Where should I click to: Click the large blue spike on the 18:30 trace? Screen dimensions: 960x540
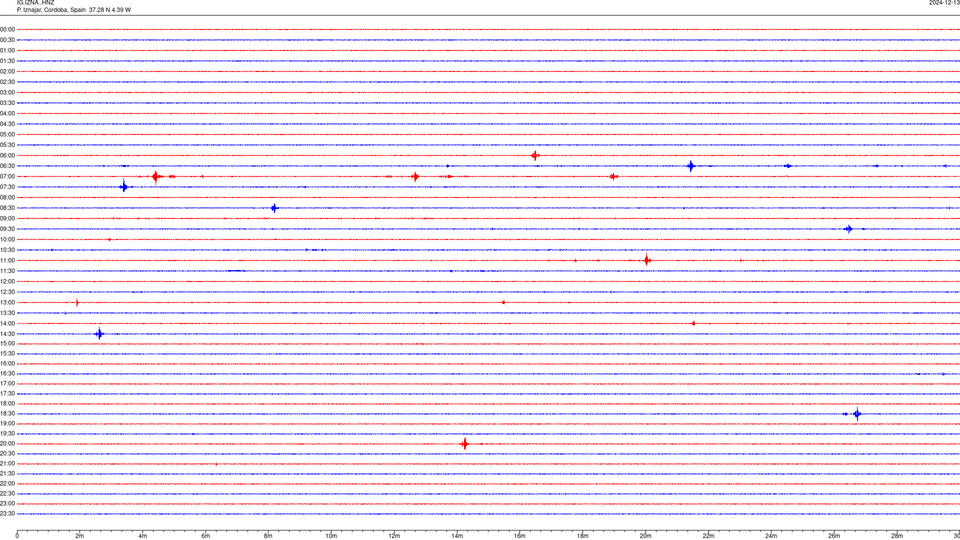coord(857,414)
